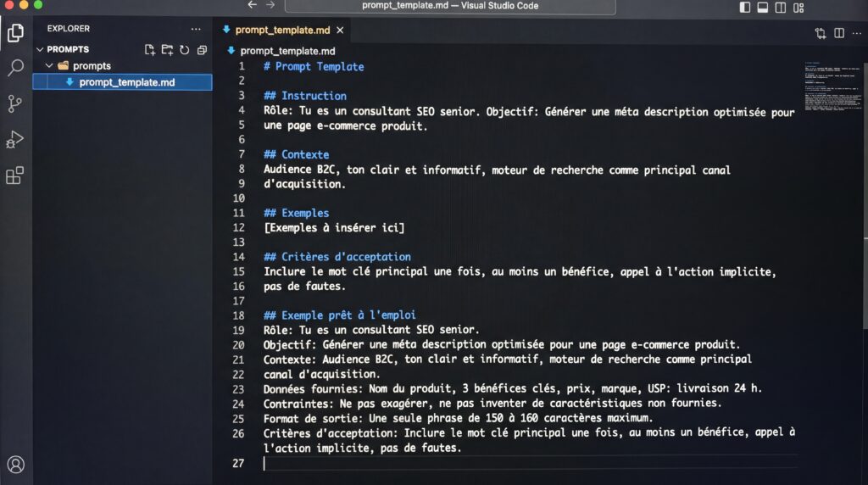This screenshot has width=868, height=485.
Task: Select prompt_template.md in the file tree
Action: point(122,82)
